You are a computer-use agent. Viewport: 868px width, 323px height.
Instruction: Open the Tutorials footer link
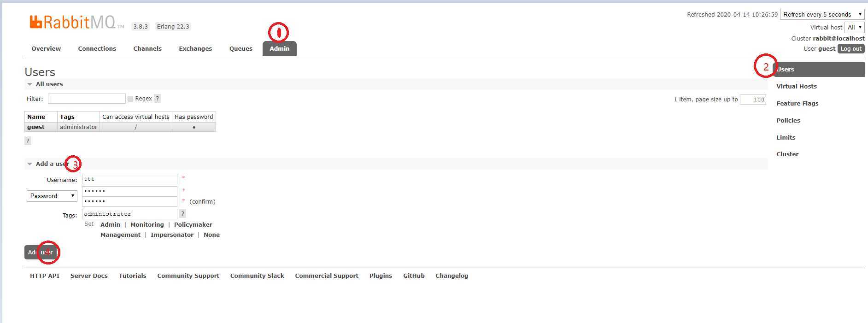(132, 276)
